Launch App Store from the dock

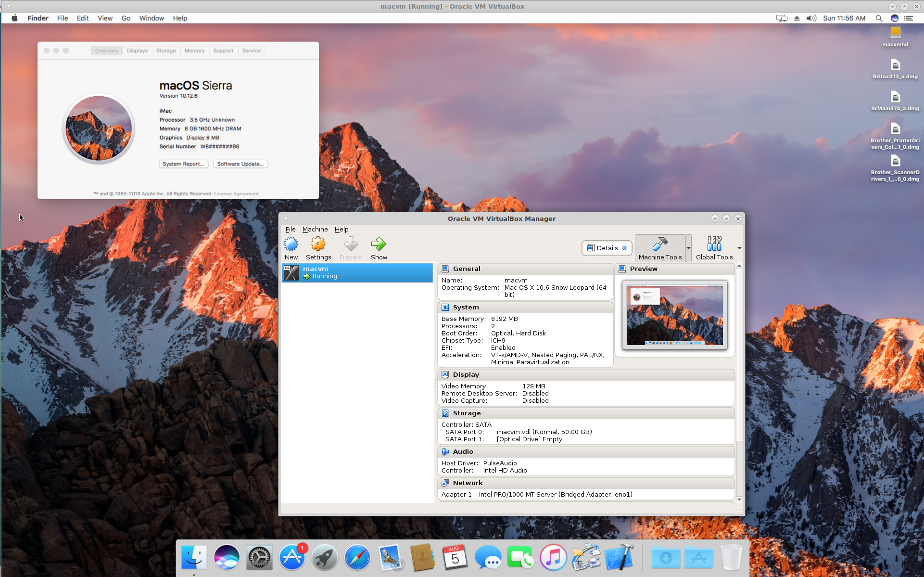coord(292,558)
